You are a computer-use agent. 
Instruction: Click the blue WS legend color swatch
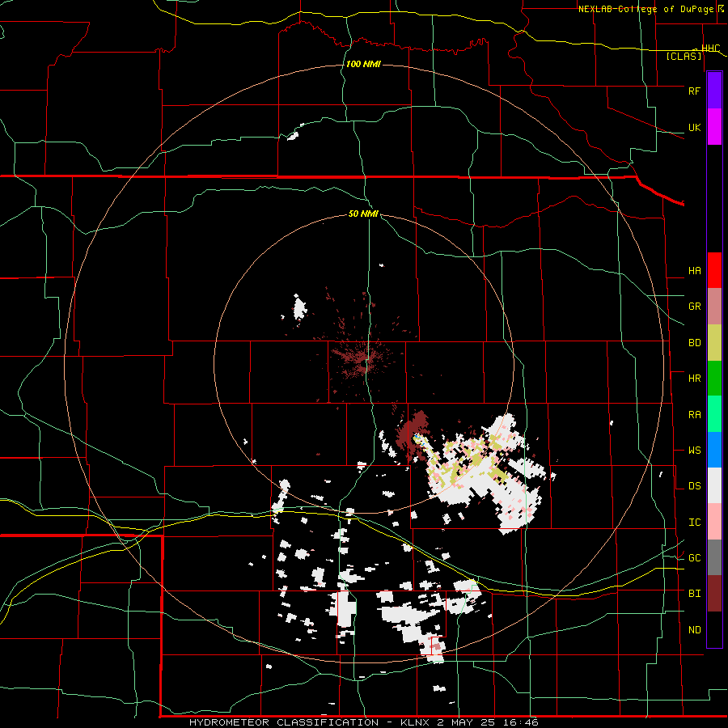[714, 450]
